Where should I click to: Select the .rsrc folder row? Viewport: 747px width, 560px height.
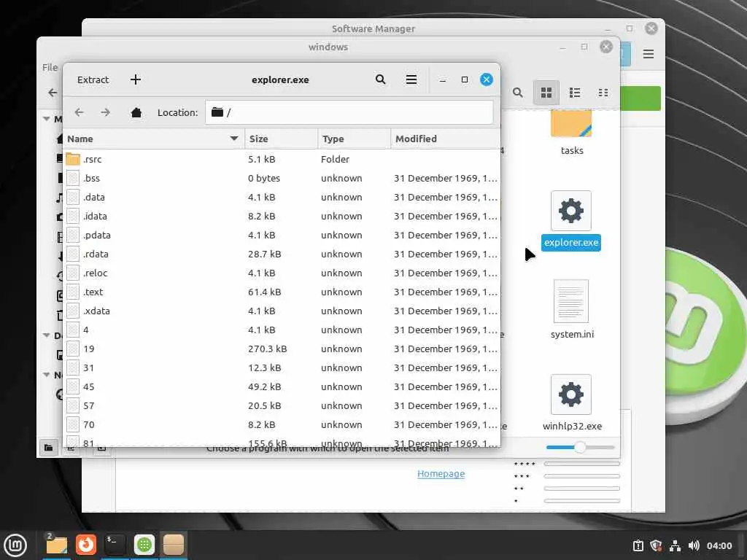click(x=282, y=159)
